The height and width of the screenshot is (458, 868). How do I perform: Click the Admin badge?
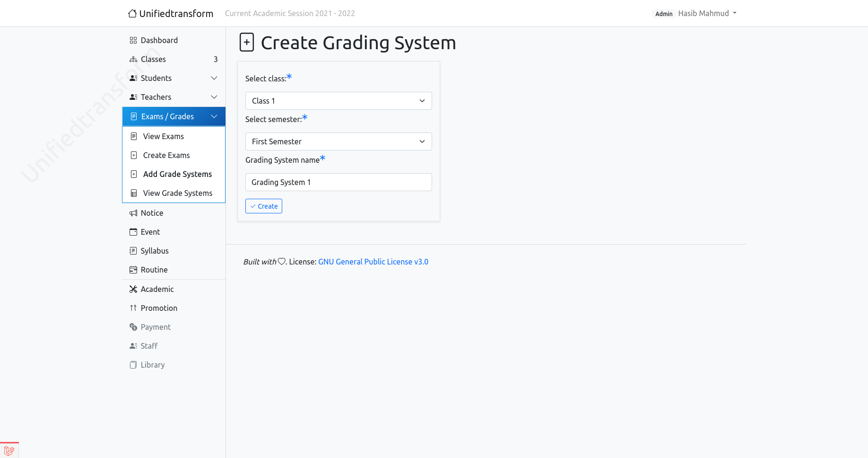pyautogui.click(x=664, y=14)
